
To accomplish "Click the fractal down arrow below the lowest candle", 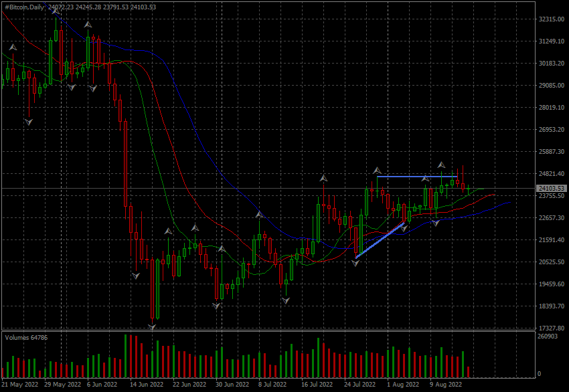I will coord(152,326).
